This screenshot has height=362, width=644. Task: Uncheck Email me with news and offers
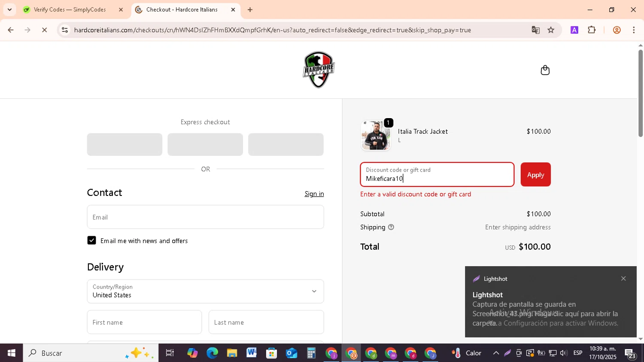[91, 240]
